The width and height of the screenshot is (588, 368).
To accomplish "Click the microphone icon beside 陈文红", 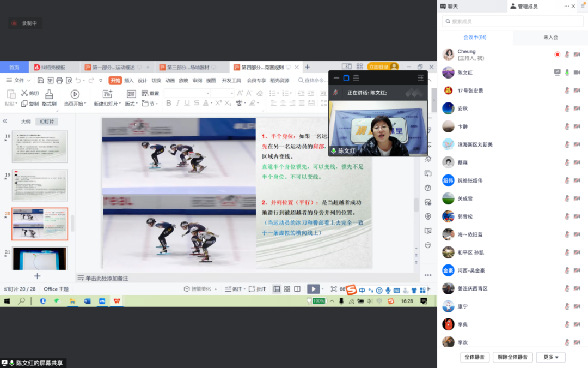I will pos(567,73).
